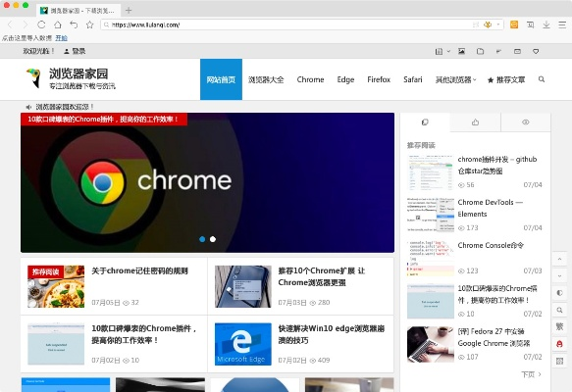Switch to the thumbs-up liked sidebar tab

click(475, 122)
